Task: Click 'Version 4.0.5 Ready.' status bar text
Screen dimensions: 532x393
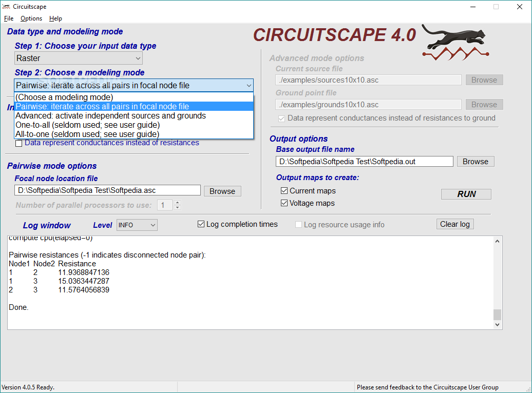Action: point(28,387)
